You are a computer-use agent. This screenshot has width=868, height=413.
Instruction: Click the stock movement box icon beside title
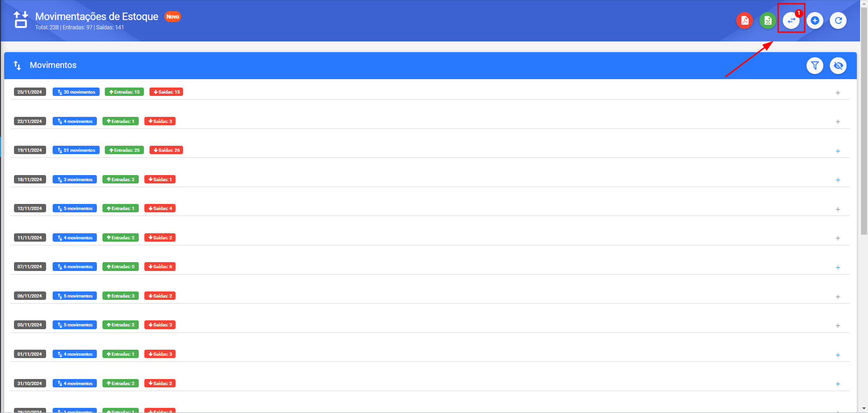tap(21, 20)
